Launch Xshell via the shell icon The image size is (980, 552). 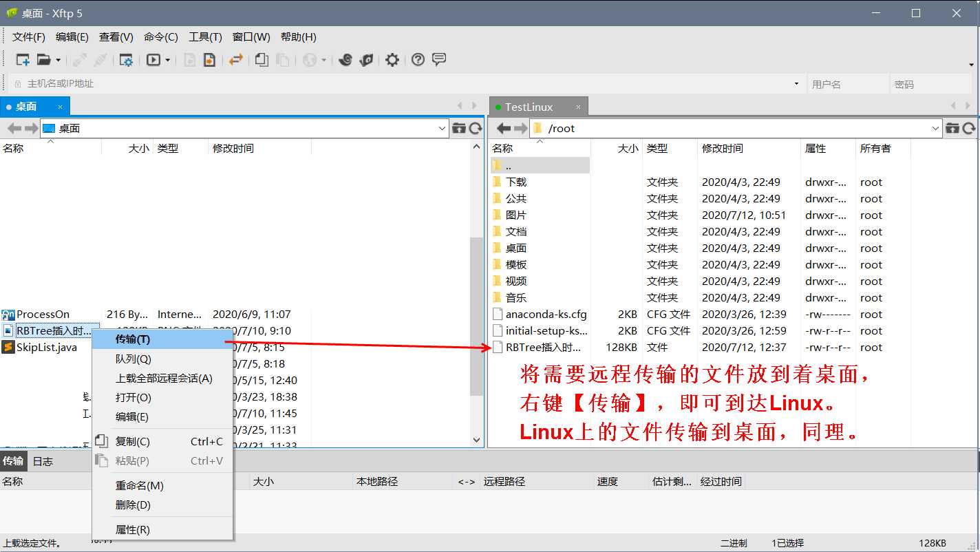click(x=345, y=60)
